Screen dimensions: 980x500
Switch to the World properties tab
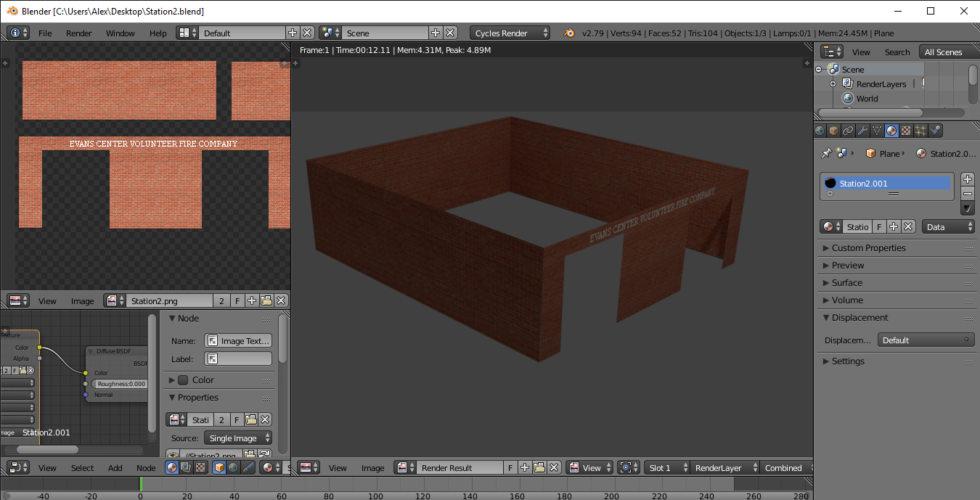coord(820,131)
